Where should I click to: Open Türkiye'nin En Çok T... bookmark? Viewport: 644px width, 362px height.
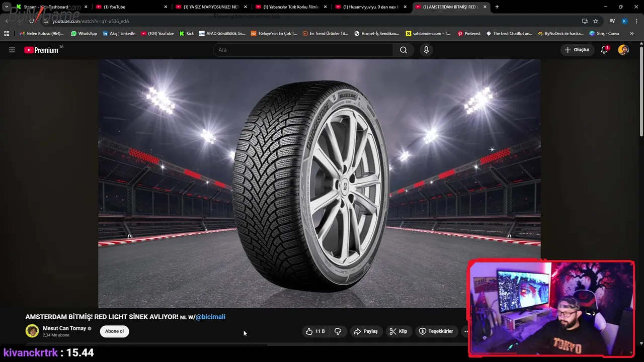[274, 34]
